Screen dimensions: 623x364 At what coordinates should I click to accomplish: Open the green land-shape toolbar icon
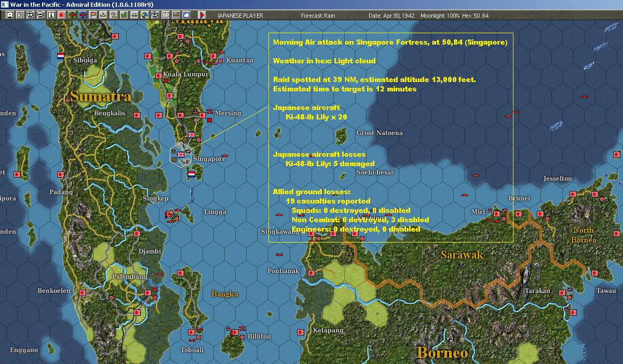coord(124,15)
